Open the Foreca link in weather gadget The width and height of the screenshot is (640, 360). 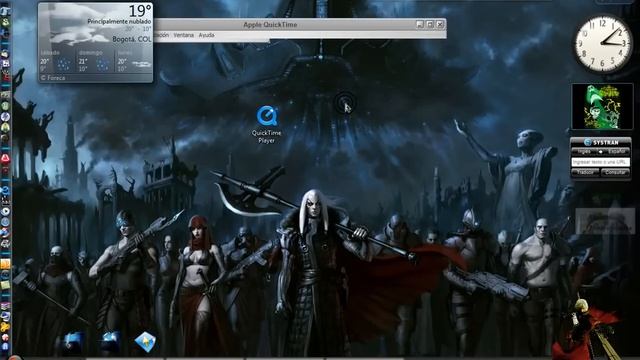(x=53, y=78)
